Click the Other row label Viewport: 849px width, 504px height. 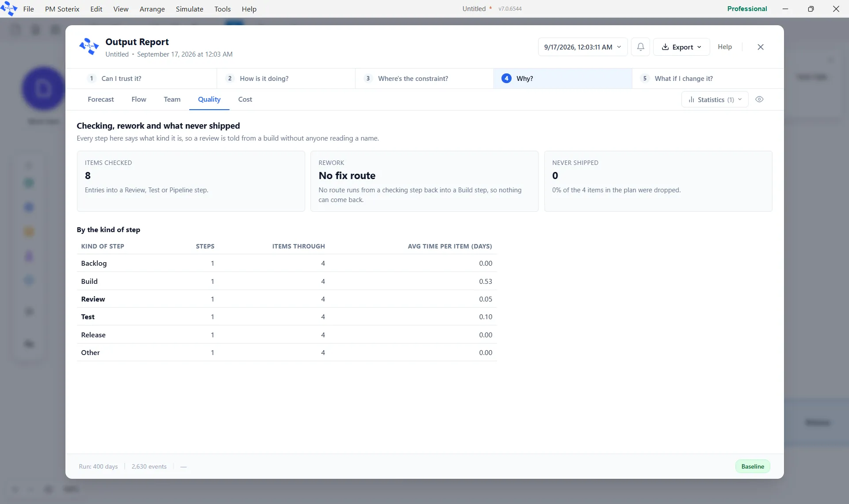point(90,352)
